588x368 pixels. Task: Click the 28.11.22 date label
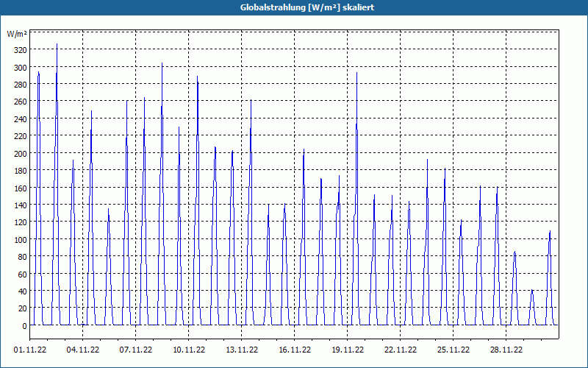[x=506, y=350]
